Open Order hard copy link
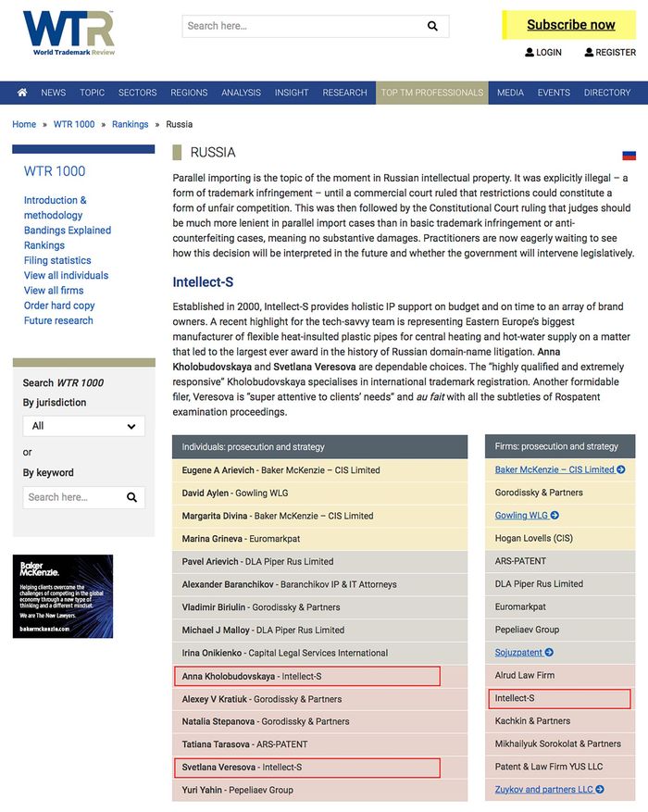648x812 pixels. point(59,305)
